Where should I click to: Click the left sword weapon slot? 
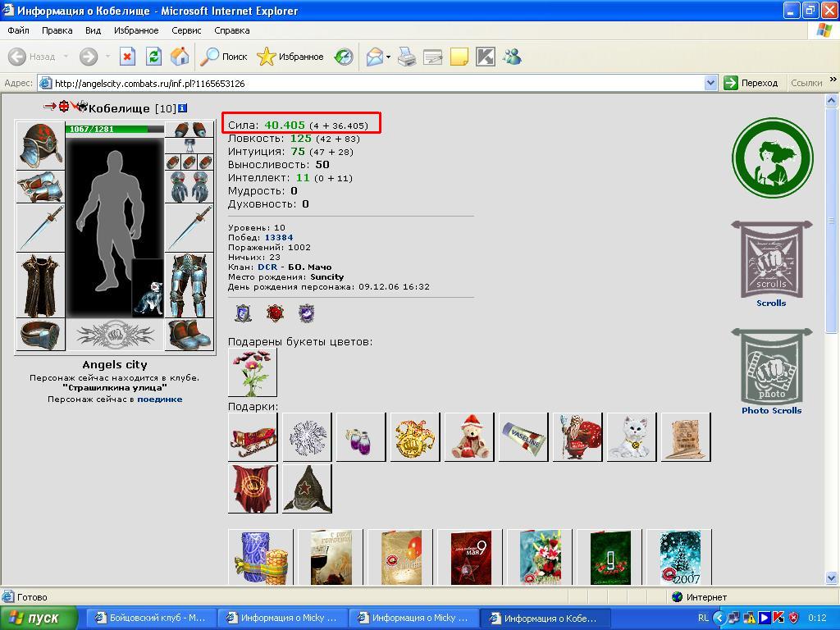coord(40,228)
